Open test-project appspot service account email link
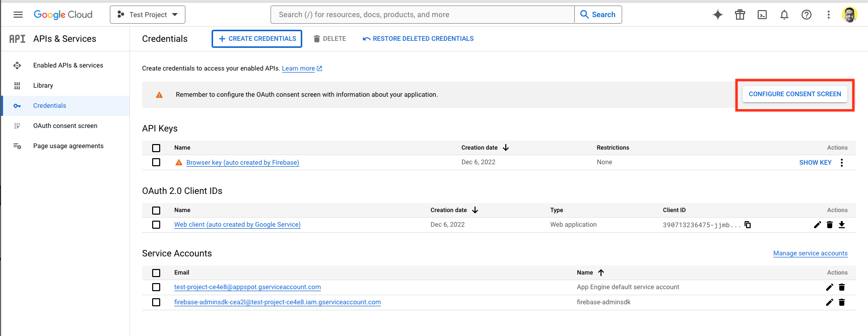The image size is (868, 336). (247, 287)
